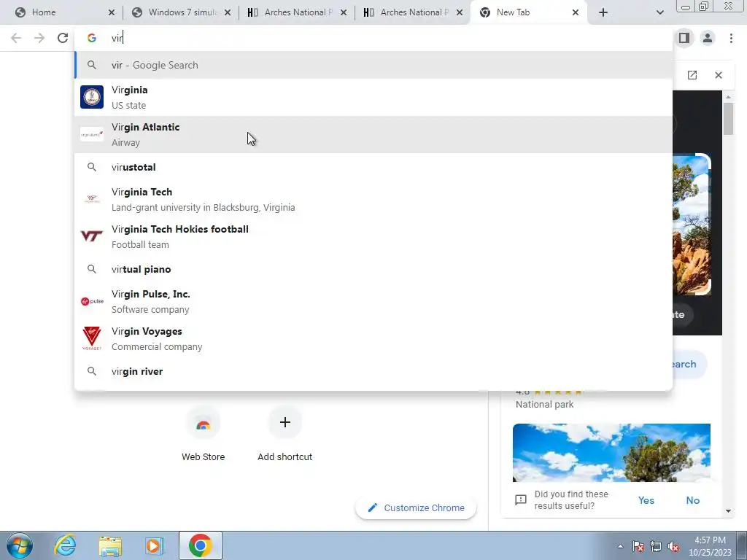This screenshot has height=560, width=747.
Task: Open the profile avatar button
Action: [708, 38]
